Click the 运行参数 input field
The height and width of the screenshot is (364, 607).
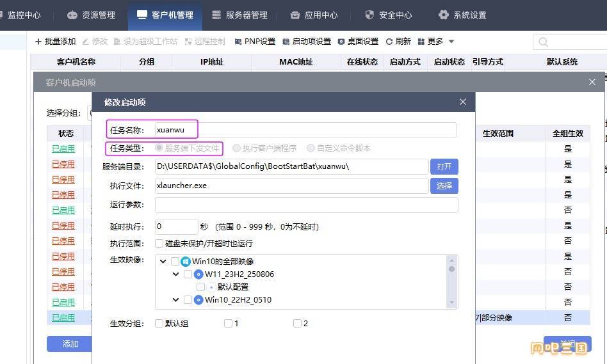pyautogui.click(x=306, y=205)
